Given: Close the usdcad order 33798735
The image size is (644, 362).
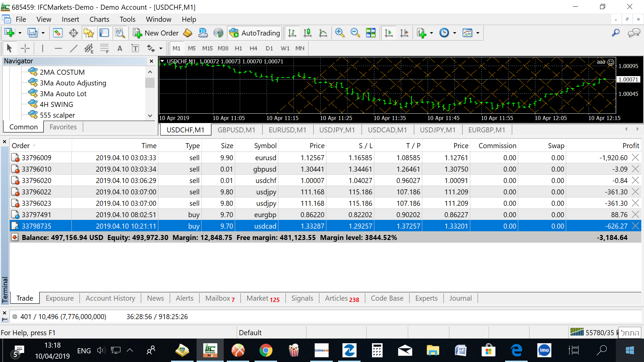Looking at the screenshot, I should pos(635,226).
